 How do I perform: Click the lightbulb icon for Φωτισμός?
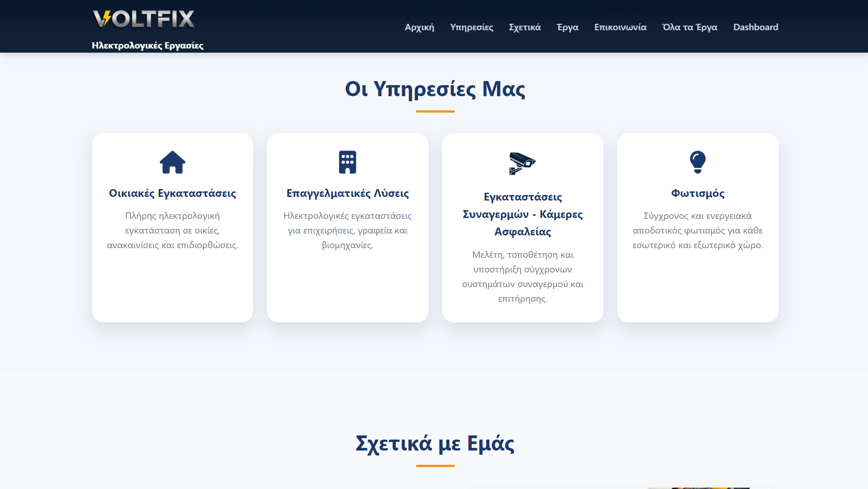pos(698,162)
